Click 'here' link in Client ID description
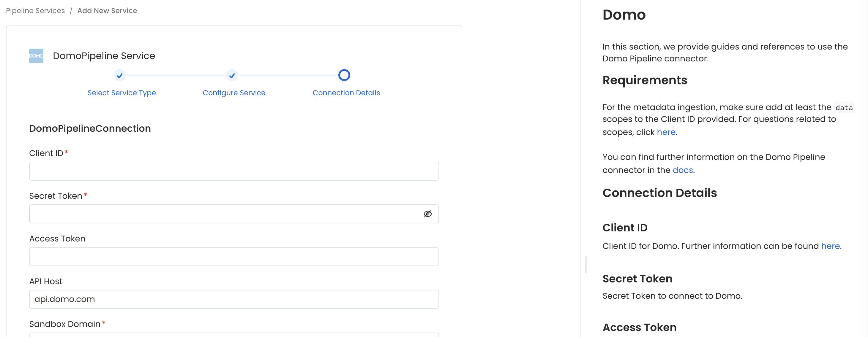This screenshot has height=337, width=868. click(830, 246)
